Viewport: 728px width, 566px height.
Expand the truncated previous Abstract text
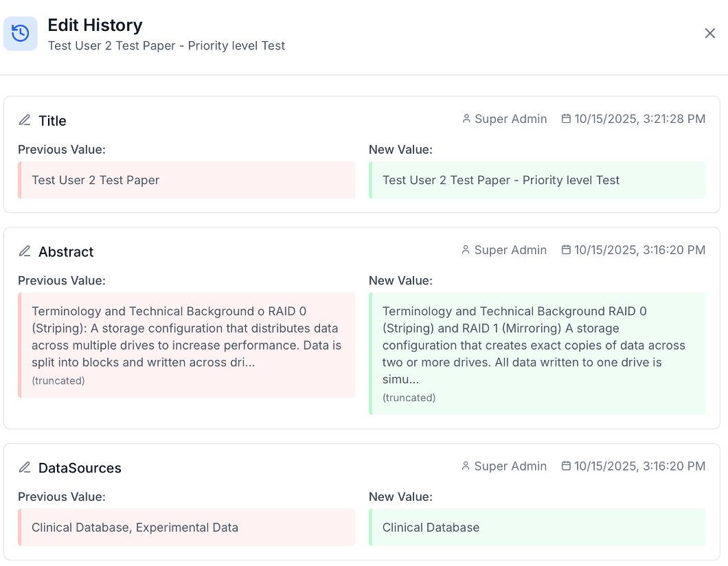tap(58, 380)
